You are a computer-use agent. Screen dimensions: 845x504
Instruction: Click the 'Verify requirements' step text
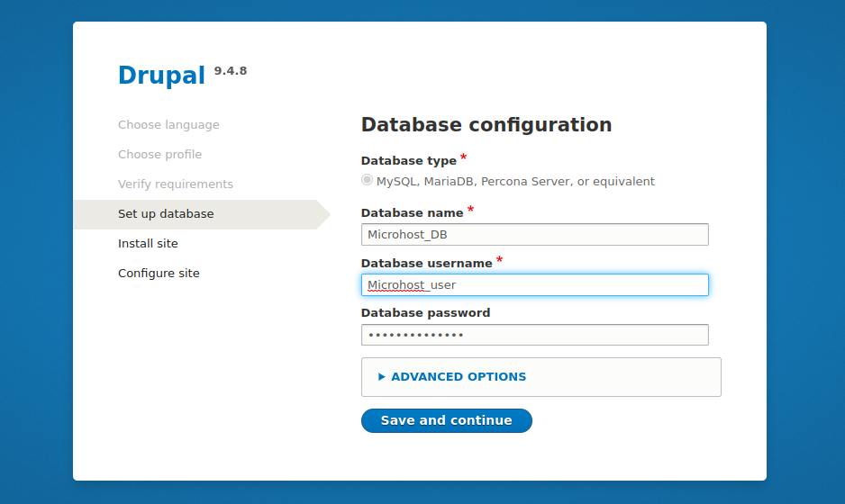coord(176,184)
